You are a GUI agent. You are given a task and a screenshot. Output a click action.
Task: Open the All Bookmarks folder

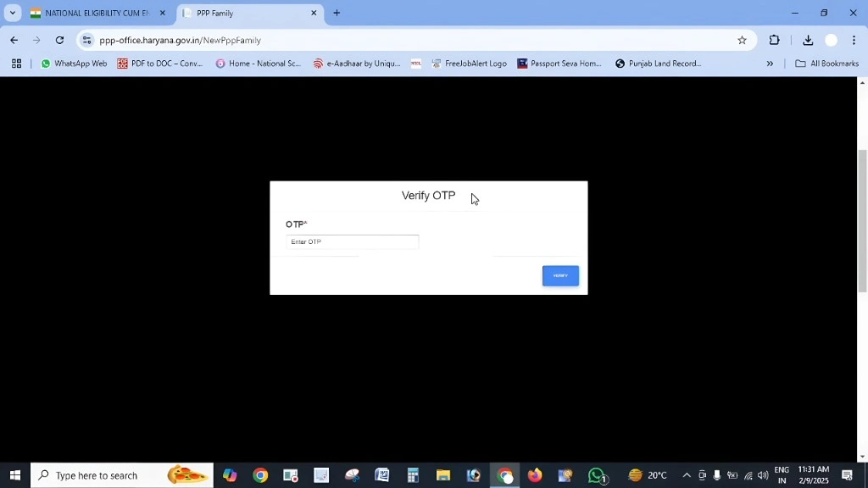click(826, 63)
